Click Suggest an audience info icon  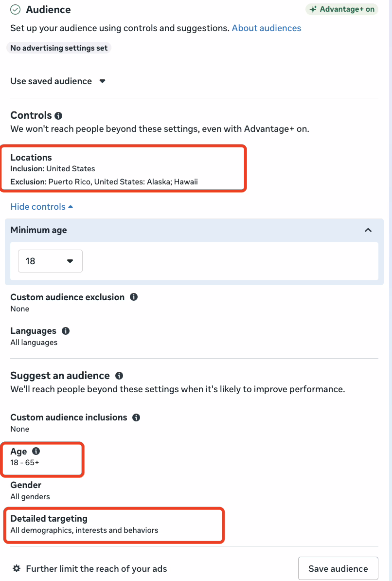pyautogui.click(x=119, y=376)
